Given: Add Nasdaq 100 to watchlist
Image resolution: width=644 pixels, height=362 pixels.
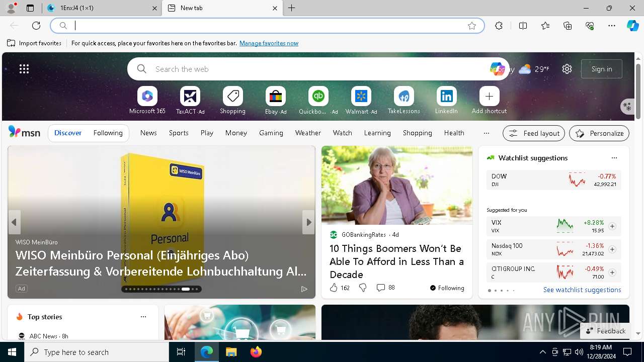Looking at the screenshot, I should pos(612,249).
